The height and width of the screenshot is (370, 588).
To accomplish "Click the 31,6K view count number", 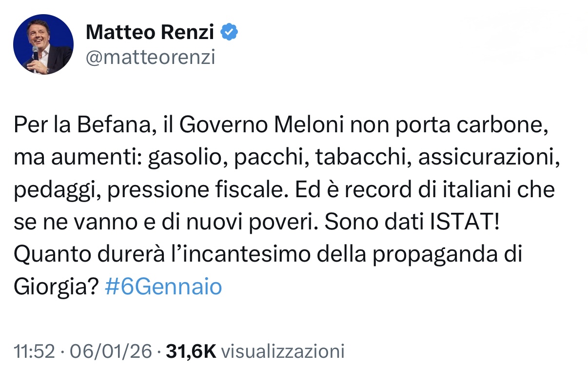I will pyautogui.click(x=191, y=351).
